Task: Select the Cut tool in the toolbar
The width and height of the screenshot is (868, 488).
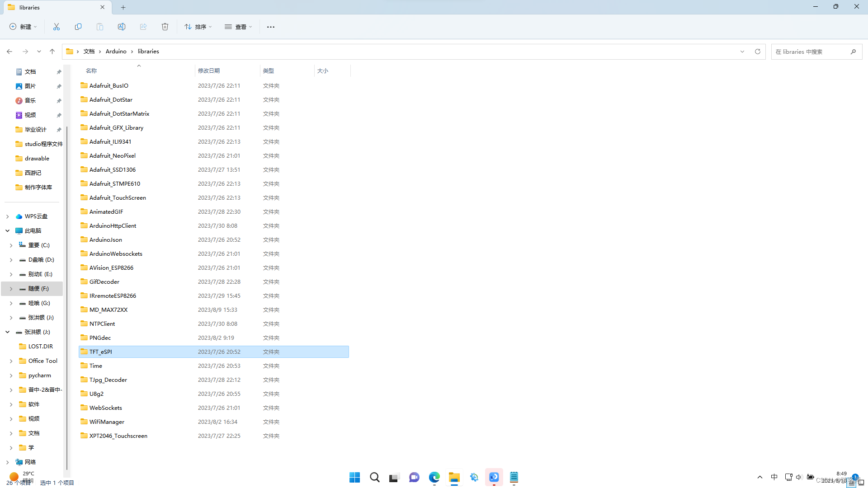Action: [x=56, y=27]
